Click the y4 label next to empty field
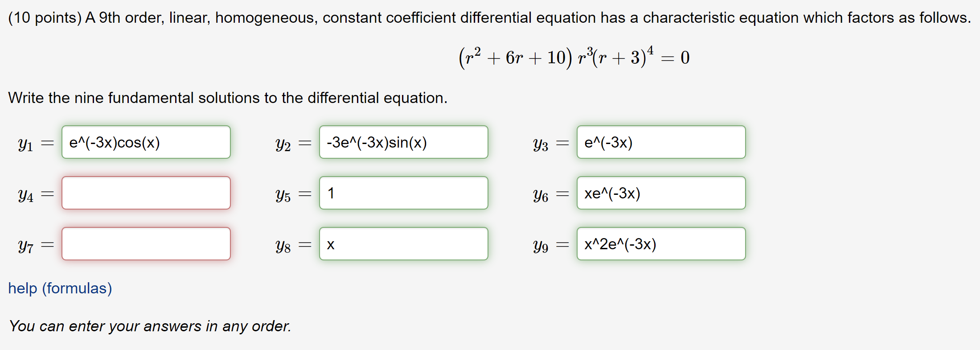This screenshot has height=350, width=980. [x=25, y=195]
